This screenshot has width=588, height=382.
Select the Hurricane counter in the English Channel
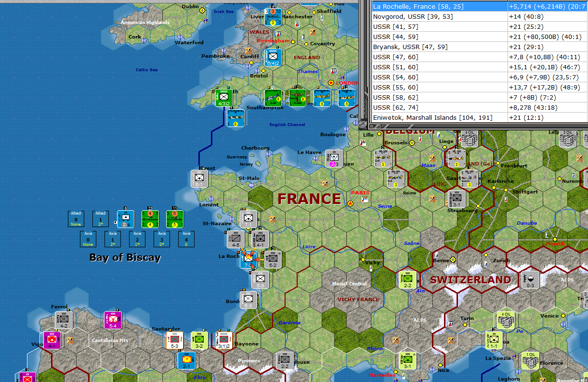[235, 118]
